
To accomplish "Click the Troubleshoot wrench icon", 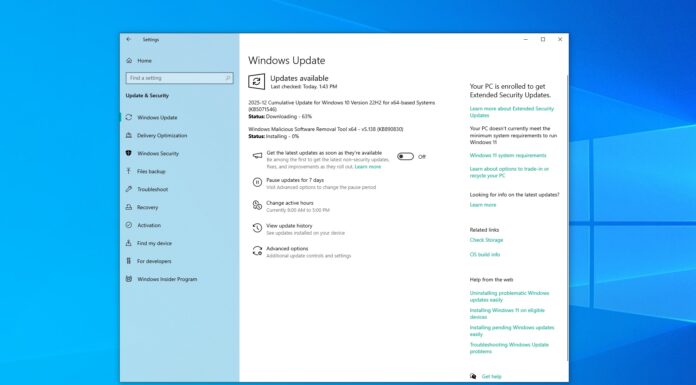I will [129, 189].
